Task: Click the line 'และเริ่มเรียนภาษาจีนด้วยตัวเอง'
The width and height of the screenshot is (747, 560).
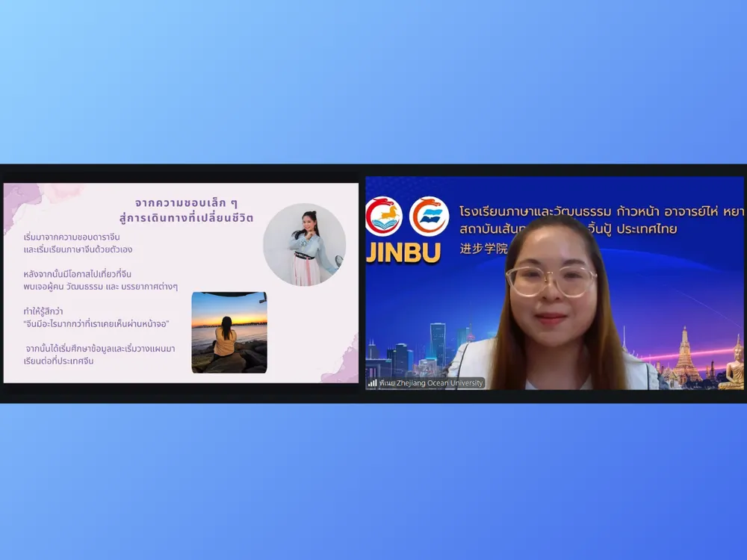Action: [78, 249]
